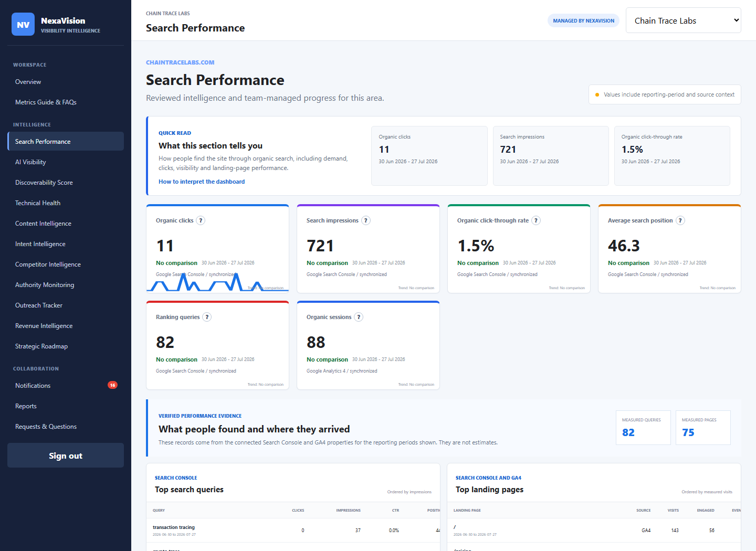Image resolution: width=756 pixels, height=551 pixels.
Task: Click the Sign out button
Action: click(66, 455)
